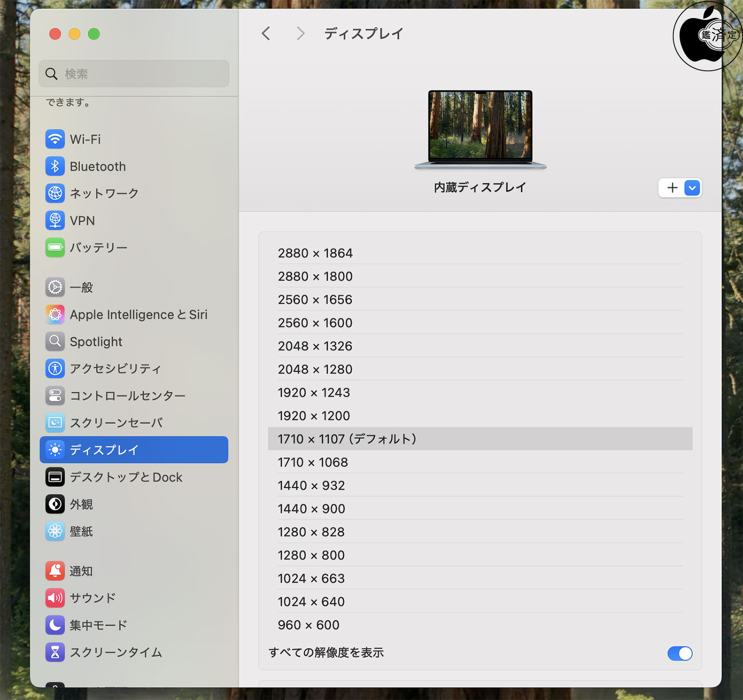This screenshot has height=700, width=743.
Task: Go back using the left chevron
Action: click(x=266, y=34)
